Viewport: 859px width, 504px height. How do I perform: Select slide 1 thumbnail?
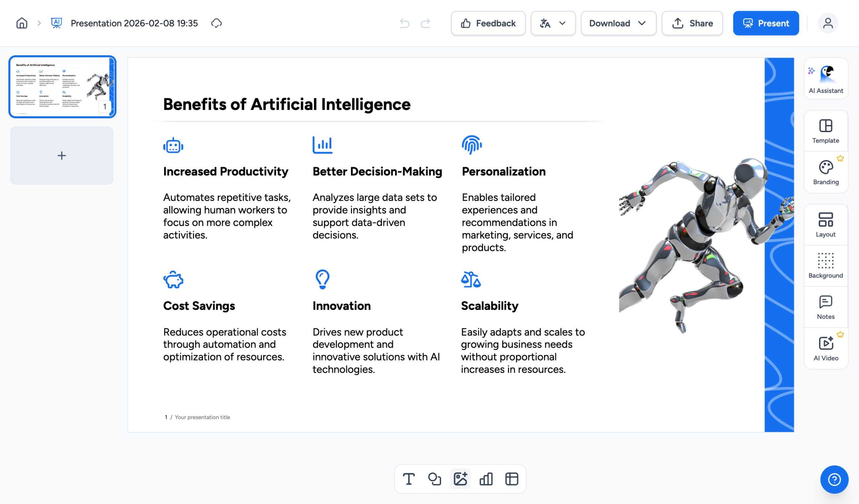click(62, 87)
